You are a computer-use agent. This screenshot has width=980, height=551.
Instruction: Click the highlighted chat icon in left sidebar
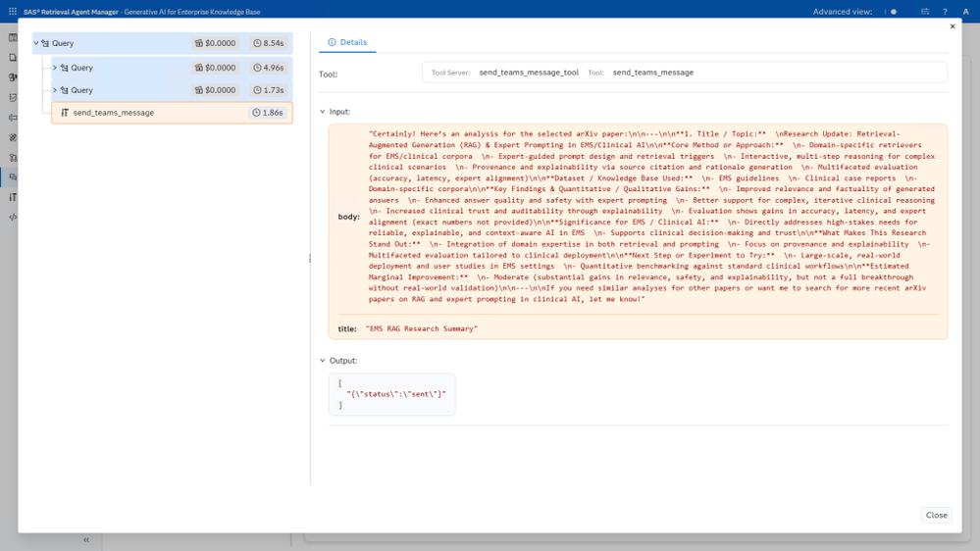click(x=13, y=177)
